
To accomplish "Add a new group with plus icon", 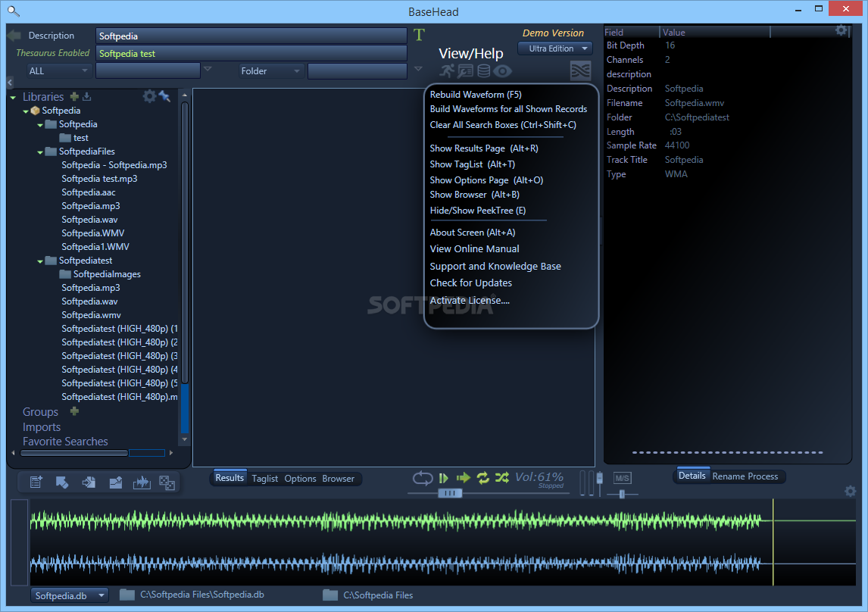I will pyautogui.click(x=75, y=411).
